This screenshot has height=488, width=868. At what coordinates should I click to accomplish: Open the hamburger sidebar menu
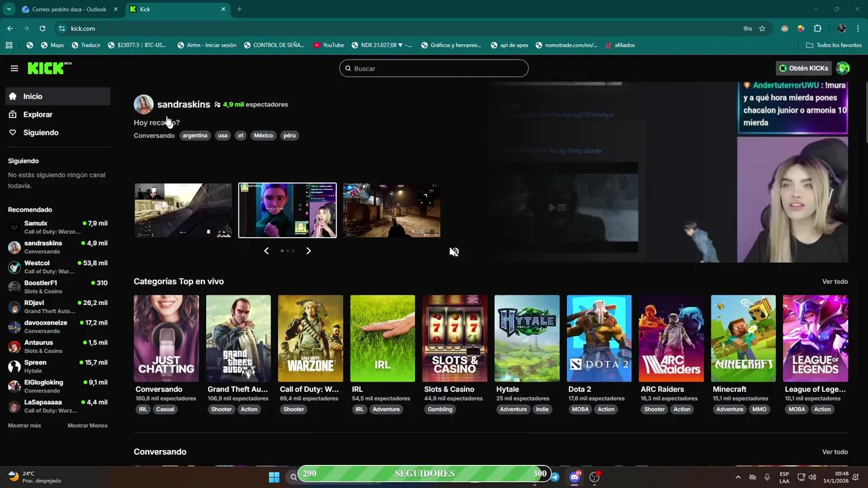[14, 68]
